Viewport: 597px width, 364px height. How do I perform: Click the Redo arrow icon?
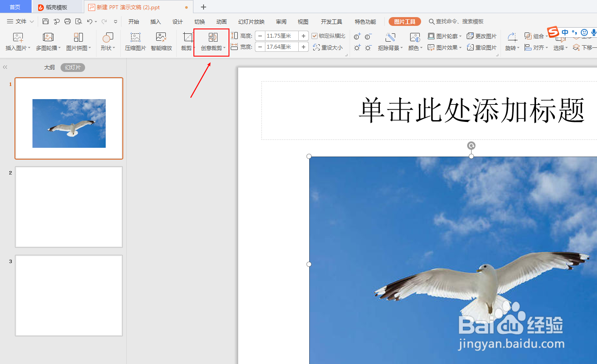[104, 21]
